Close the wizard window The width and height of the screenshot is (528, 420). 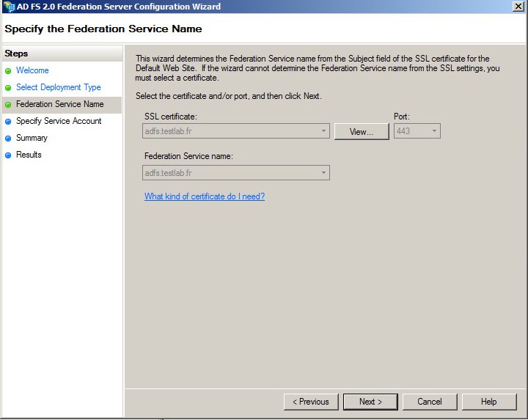pos(518,7)
